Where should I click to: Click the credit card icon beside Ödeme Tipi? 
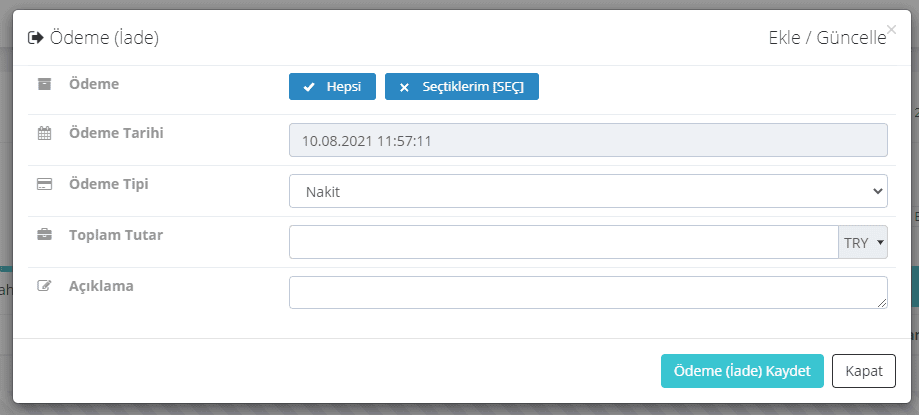(45, 185)
